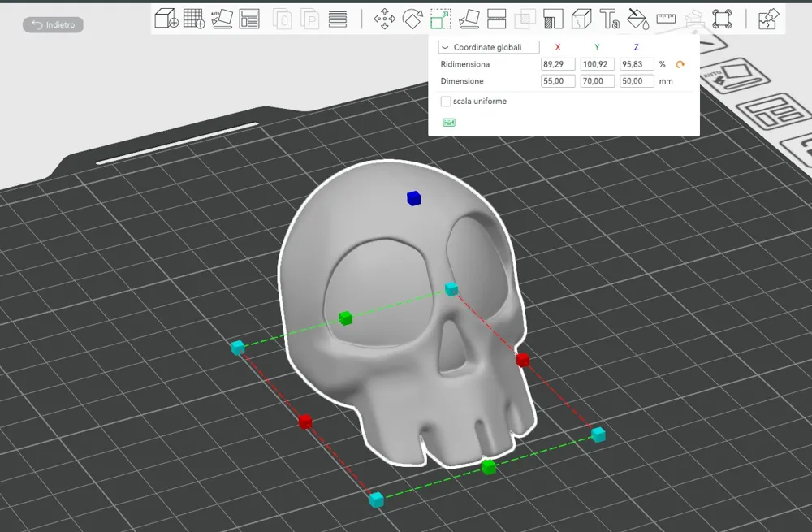Click the blue Z column header

637,47
